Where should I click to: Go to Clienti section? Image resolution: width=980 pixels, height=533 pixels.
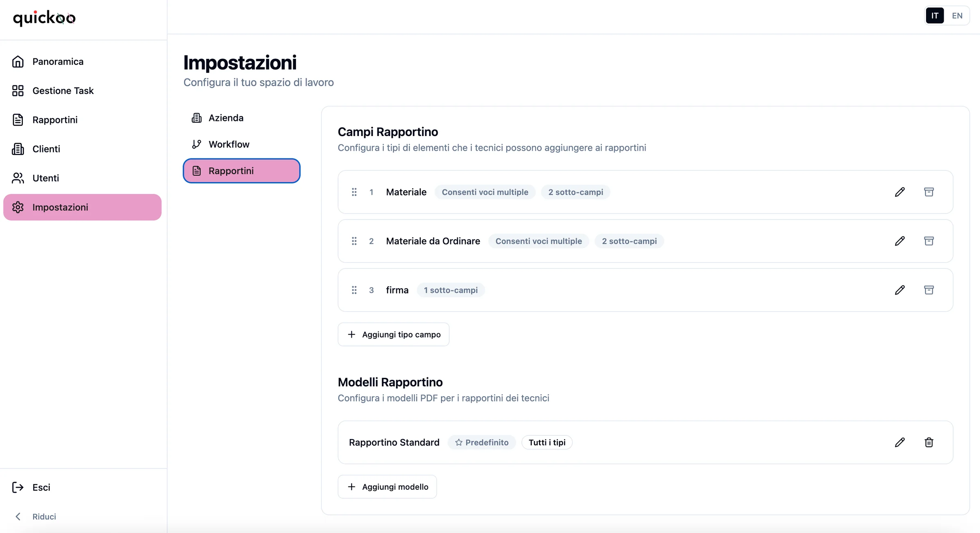click(82, 149)
